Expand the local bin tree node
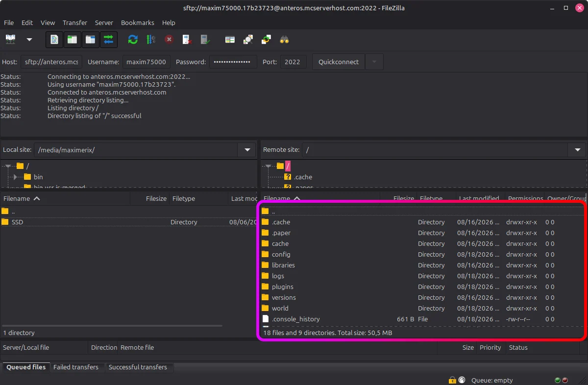This screenshot has height=385, width=588. (x=16, y=177)
